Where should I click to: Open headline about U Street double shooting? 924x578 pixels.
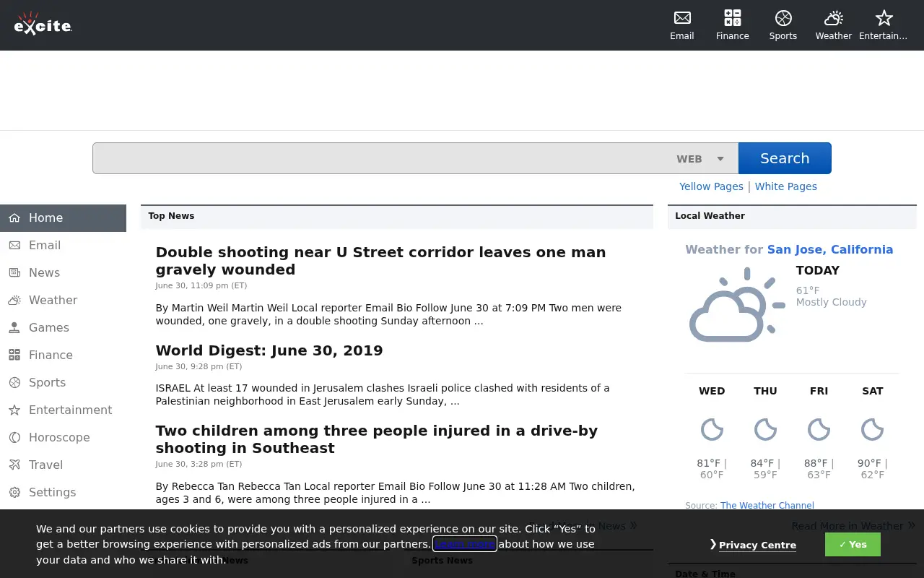click(380, 261)
